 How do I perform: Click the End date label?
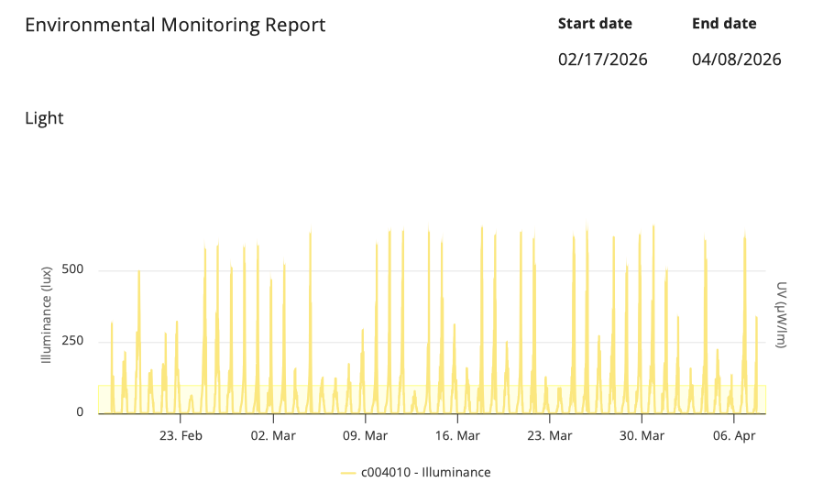[724, 24]
